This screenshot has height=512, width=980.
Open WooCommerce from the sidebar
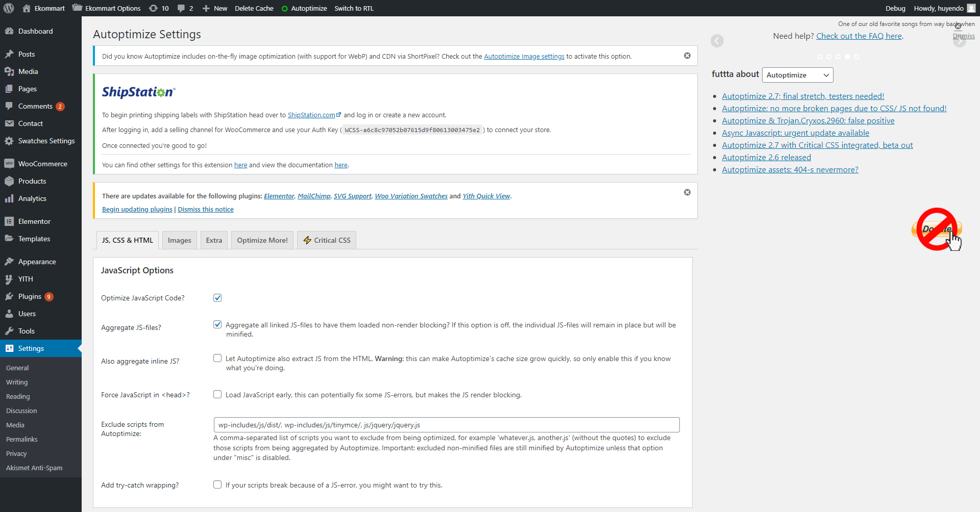[42, 164]
